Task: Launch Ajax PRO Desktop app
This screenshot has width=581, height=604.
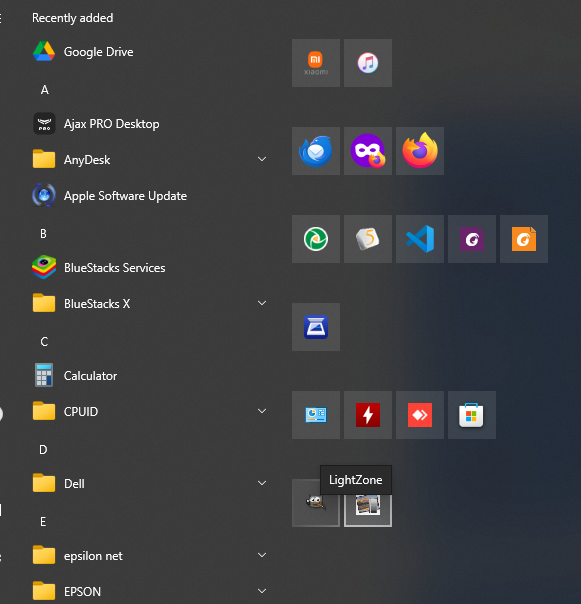Action: (150, 124)
